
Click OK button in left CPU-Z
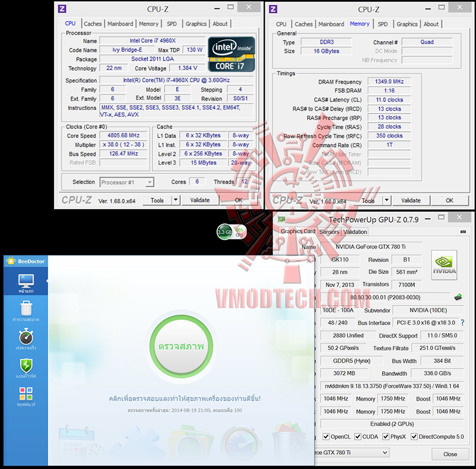(239, 200)
